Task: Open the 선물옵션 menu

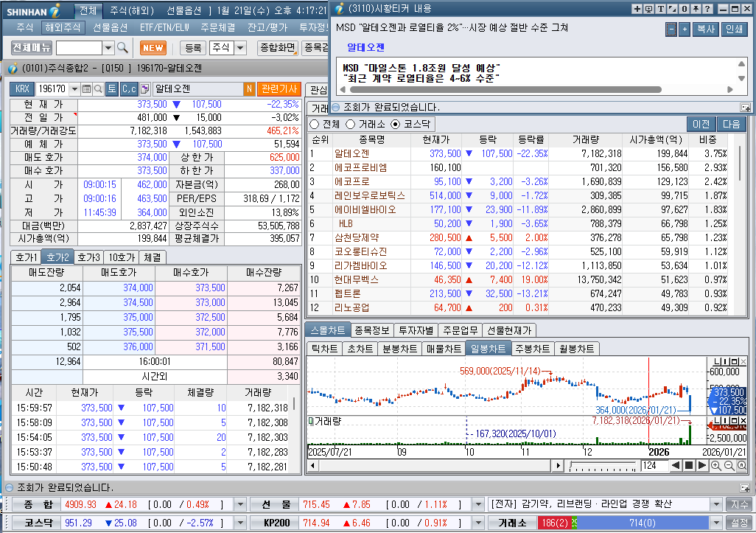Action: click(x=110, y=27)
